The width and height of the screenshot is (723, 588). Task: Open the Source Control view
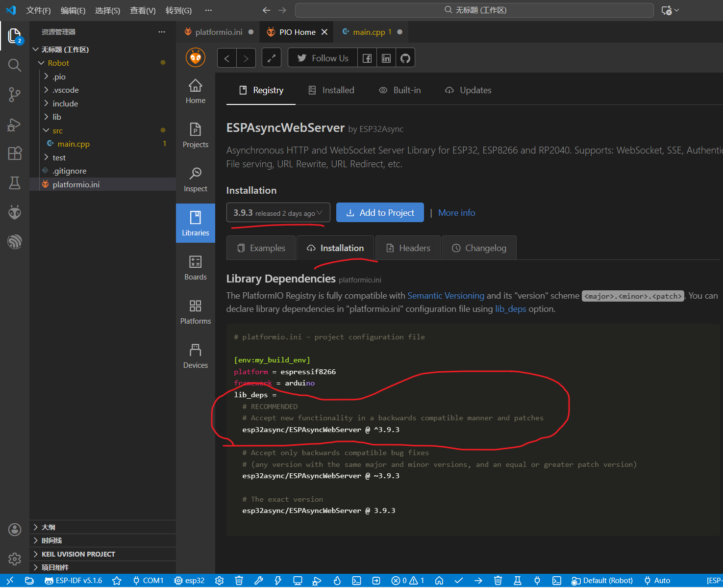point(15,95)
